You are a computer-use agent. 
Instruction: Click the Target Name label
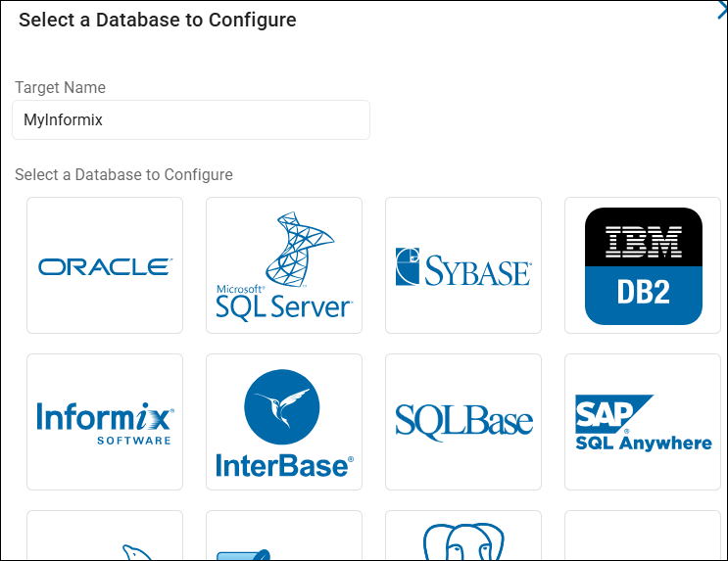[x=61, y=87]
